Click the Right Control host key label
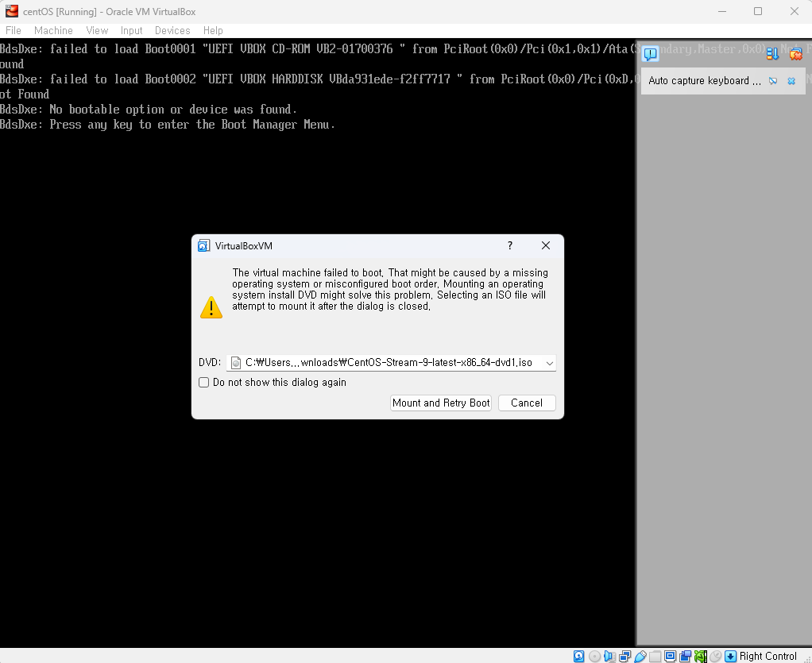This screenshot has height=663, width=812. (x=768, y=657)
